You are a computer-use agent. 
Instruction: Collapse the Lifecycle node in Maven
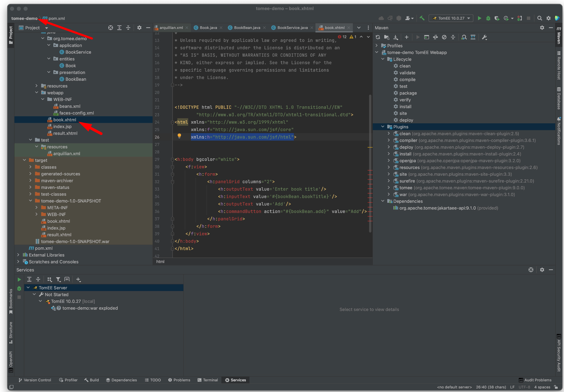[x=383, y=59]
